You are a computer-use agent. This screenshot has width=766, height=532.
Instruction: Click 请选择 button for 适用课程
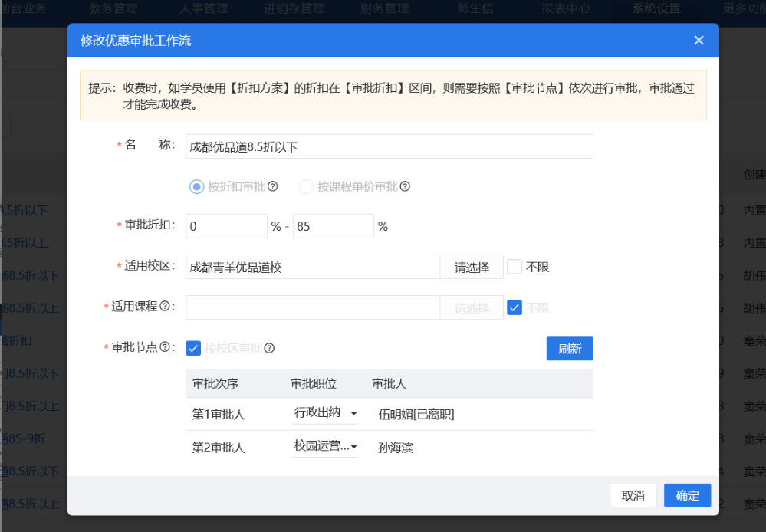(x=472, y=308)
